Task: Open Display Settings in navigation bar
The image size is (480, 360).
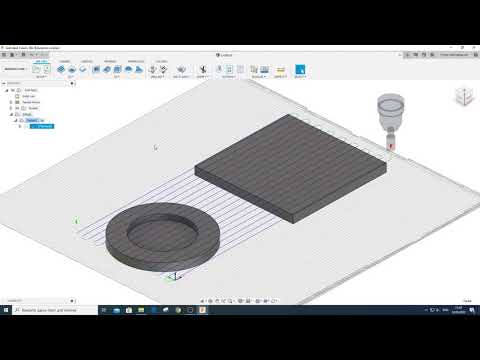Action: coord(241,301)
